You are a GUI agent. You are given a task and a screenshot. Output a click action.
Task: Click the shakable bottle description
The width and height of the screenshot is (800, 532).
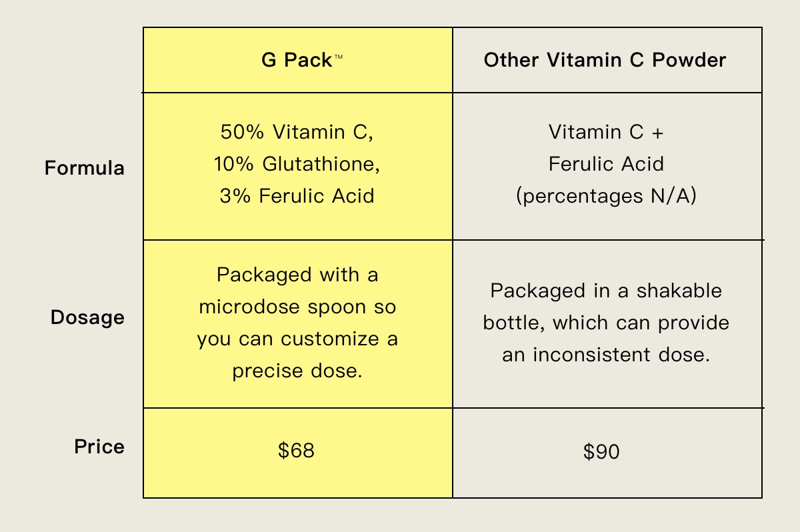point(606,323)
